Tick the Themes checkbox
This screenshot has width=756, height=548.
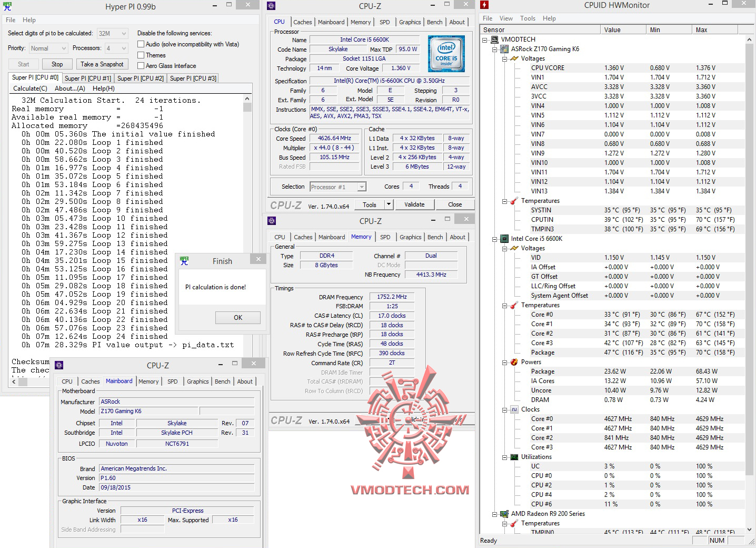coord(141,55)
